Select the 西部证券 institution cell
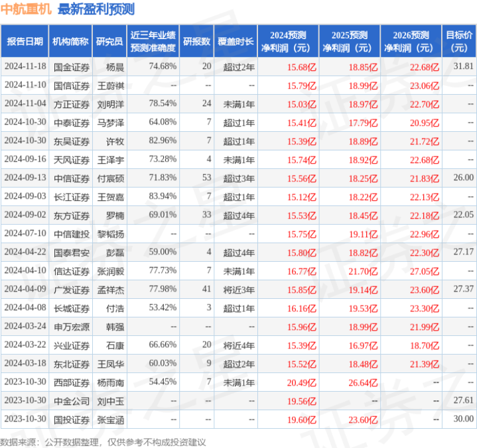This screenshot has height=448, width=477. pos(72,382)
